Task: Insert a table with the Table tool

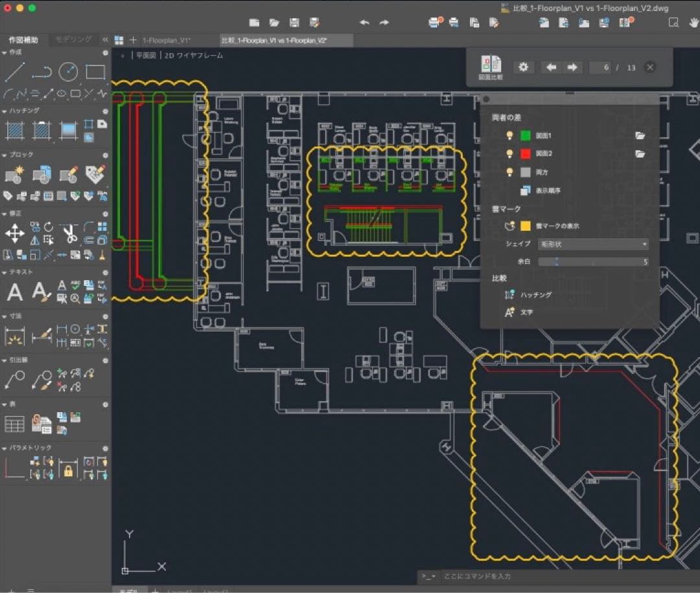Action: click(x=15, y=424)
